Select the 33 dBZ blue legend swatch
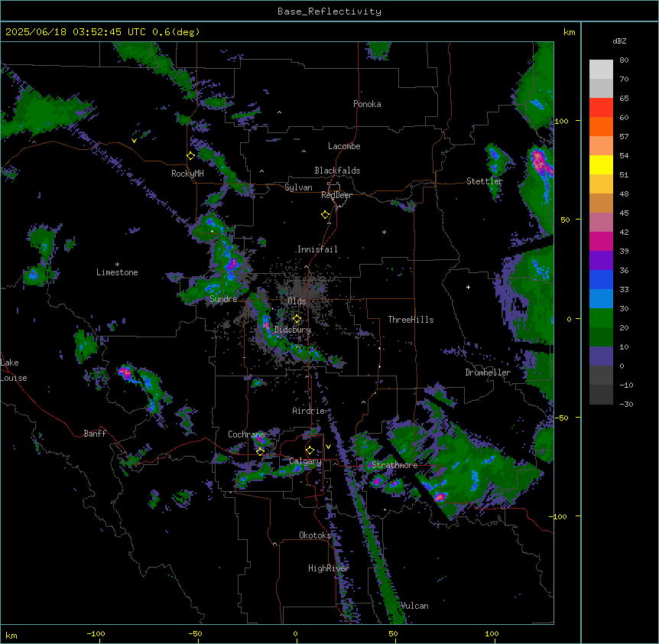The width and height of the screenshot is (659, 644). tap(601, 279)
